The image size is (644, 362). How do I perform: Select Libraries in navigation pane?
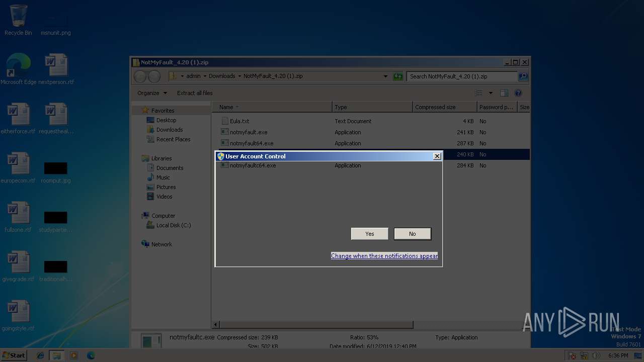[161, 158]
